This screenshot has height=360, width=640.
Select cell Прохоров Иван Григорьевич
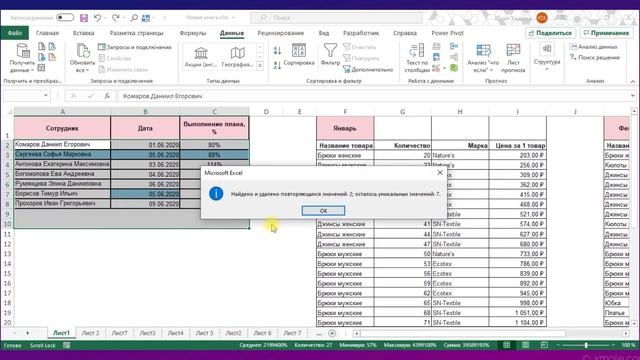(62, 203)
